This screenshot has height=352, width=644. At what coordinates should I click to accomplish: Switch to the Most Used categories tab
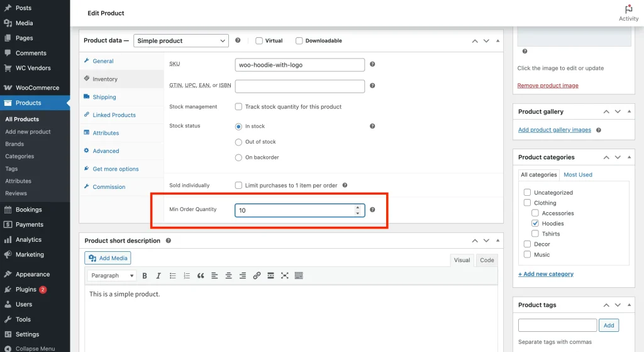tap(578, 175)
